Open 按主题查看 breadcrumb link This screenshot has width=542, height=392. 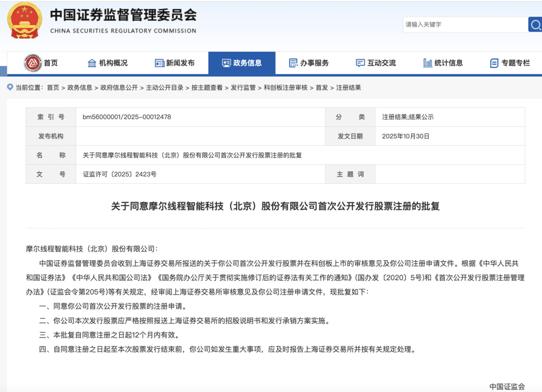[x=207, y=87]
